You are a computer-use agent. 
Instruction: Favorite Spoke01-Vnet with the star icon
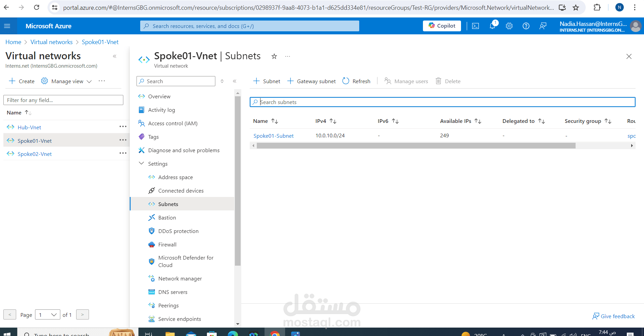[x=274, y=56]
